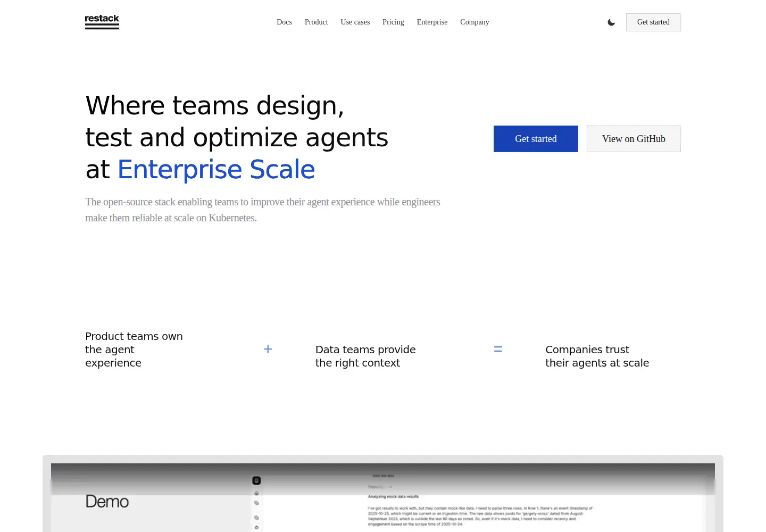Click the 'Enterprise Scale' blue heading text
Image resolution: width=766 pixels, height=532 pixels.
217,170
